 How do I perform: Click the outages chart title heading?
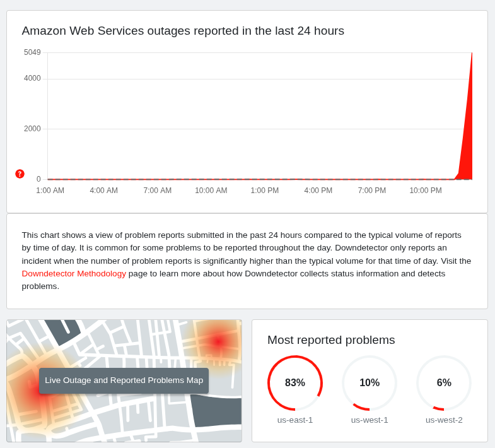coord(183,31)
